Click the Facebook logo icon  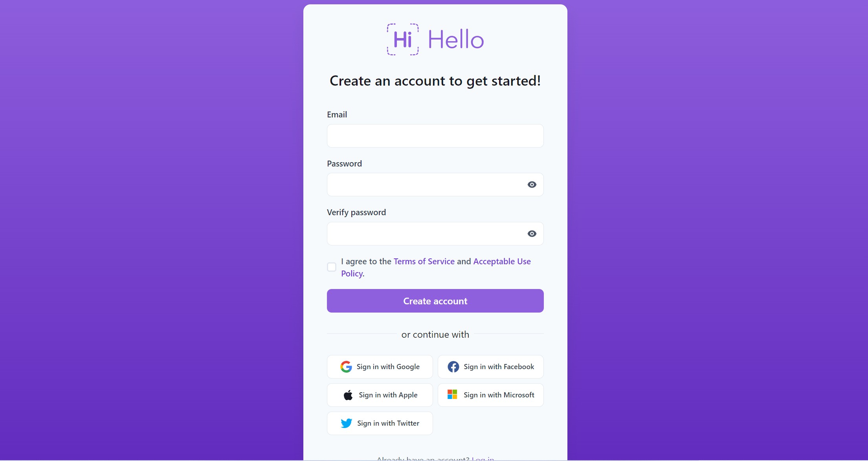[453, 367]
